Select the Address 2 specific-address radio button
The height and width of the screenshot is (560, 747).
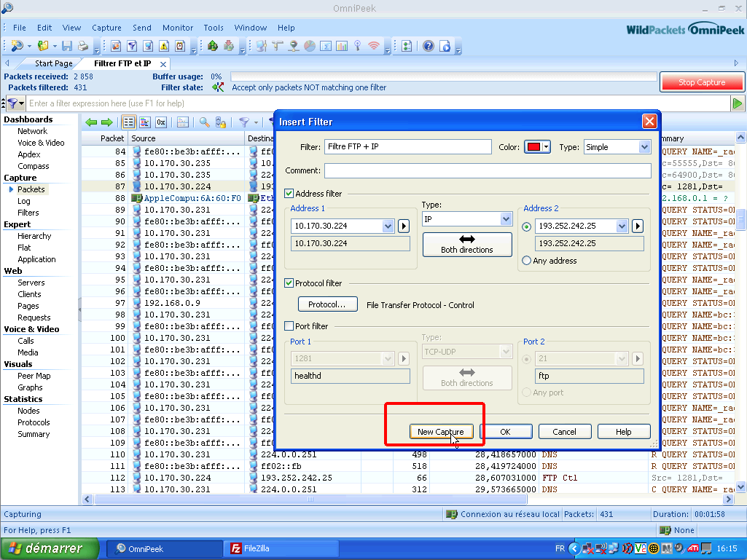(x=526, y=226)
